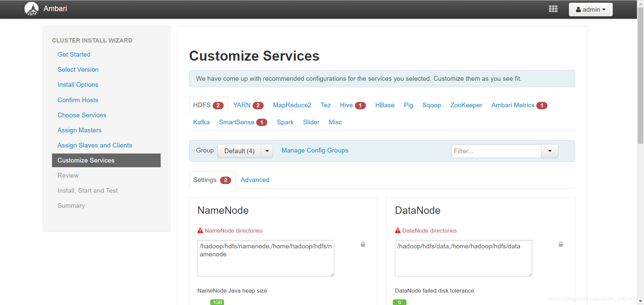Image resolution: width=644 pixels, height=305 pixels.
Task: Click the DataNode failed disk tolerance slider value
Action: pyautogui.click(x=399, y=302)
